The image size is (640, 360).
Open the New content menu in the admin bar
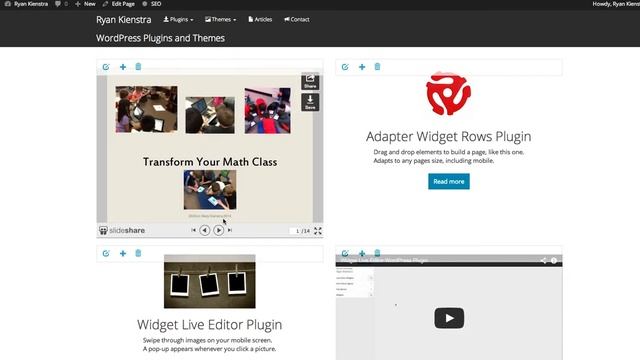pos(85,4)
